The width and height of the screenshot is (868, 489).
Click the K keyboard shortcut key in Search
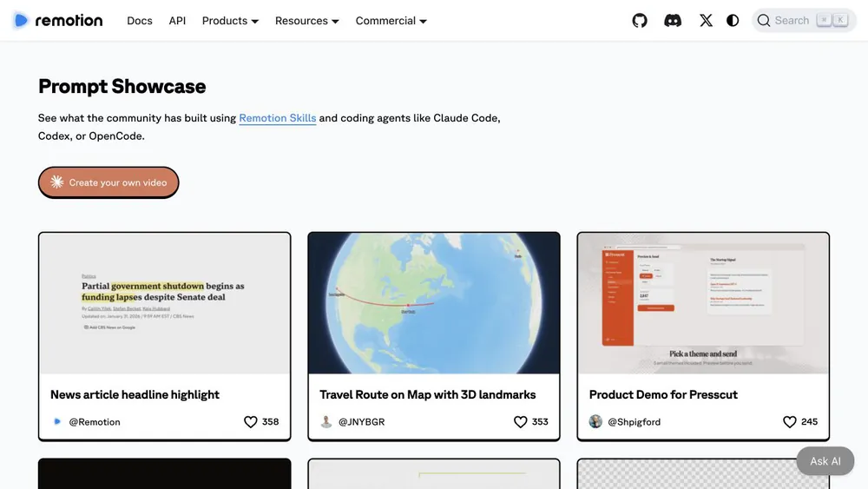tap(840, 20)
